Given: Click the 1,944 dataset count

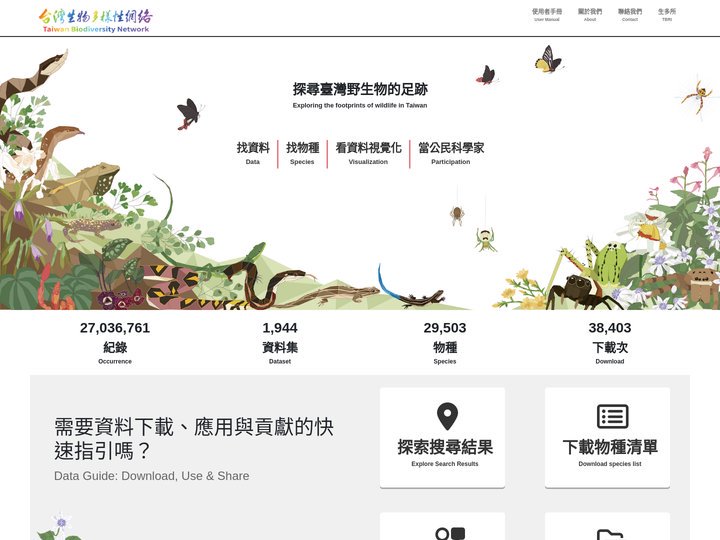Looking at the screenshot, I should [280, 328].
